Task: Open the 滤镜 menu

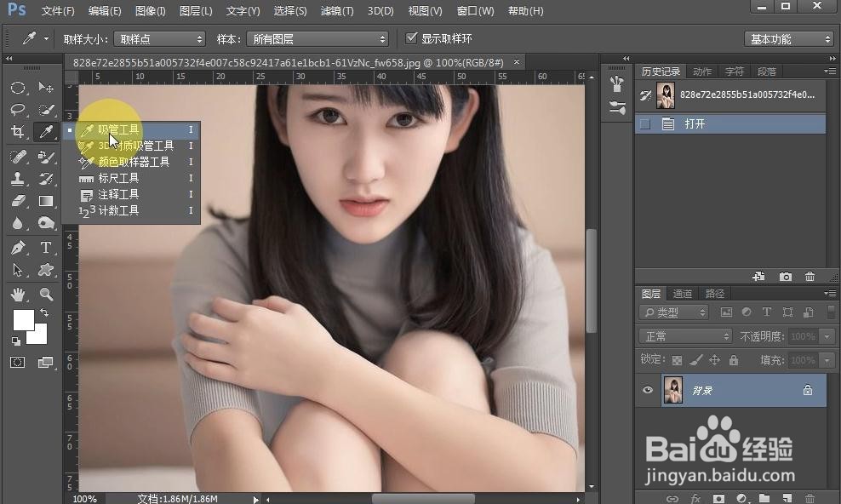Action: coord(335,11)
